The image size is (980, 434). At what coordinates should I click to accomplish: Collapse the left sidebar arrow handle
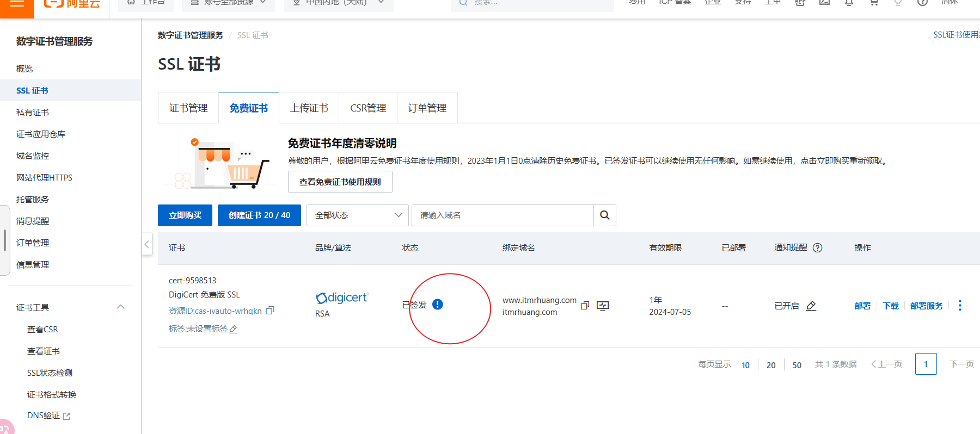pos(146,245)
